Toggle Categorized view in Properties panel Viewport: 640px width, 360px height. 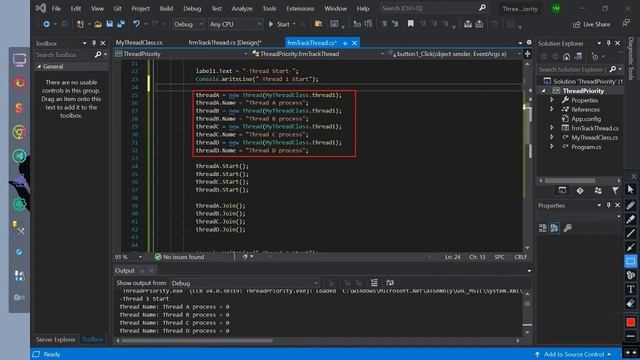coord(543,228)
